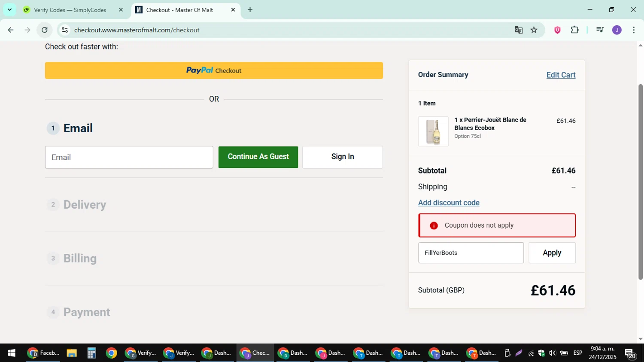Viewport: 644px width, 362px height.
Task: Click the Perrier-Jouët bottle thumbnail
Action: pos(433,131)
